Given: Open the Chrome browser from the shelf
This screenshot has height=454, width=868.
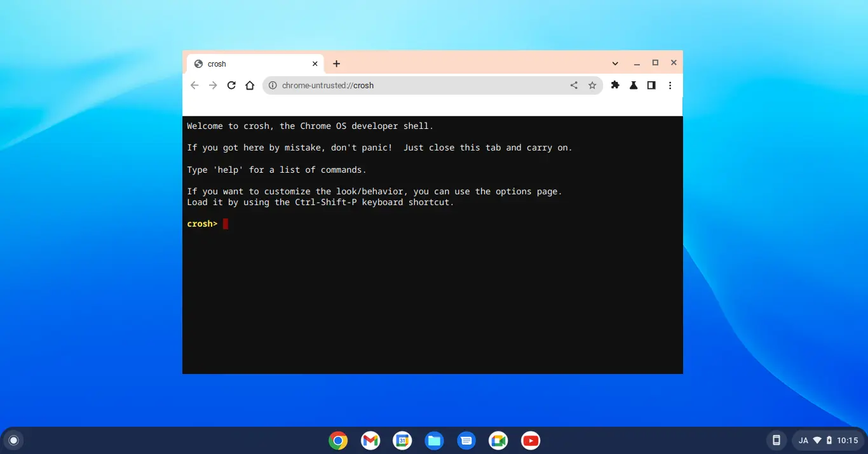Looking at the screenshot, I should (338, 440).
